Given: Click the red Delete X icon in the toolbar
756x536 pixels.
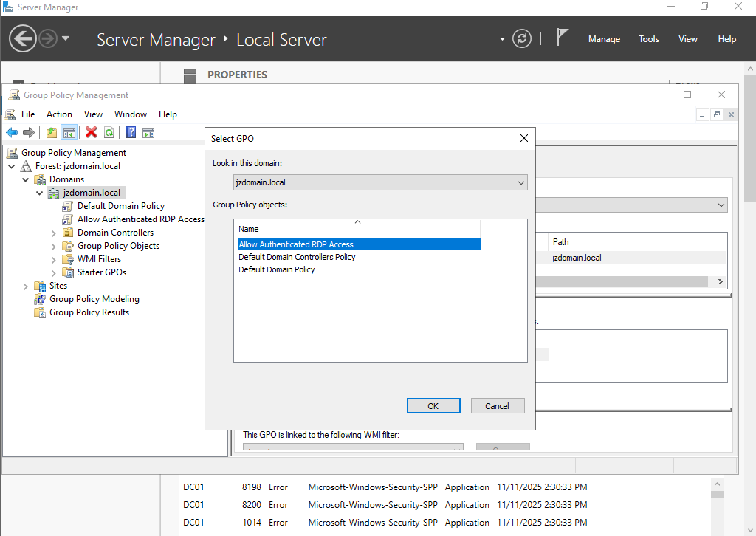Looking at the screenshot, I should point(90,132).
